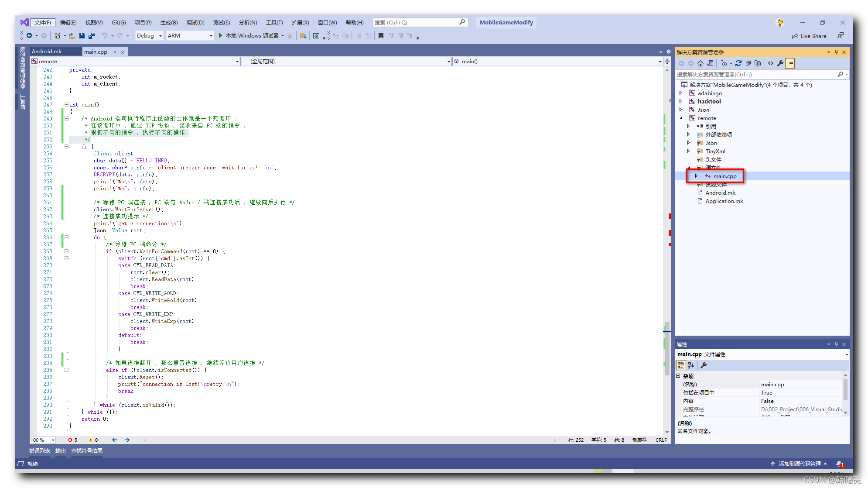Click 添加到源代码管理 in status bar

coord(799,464)
